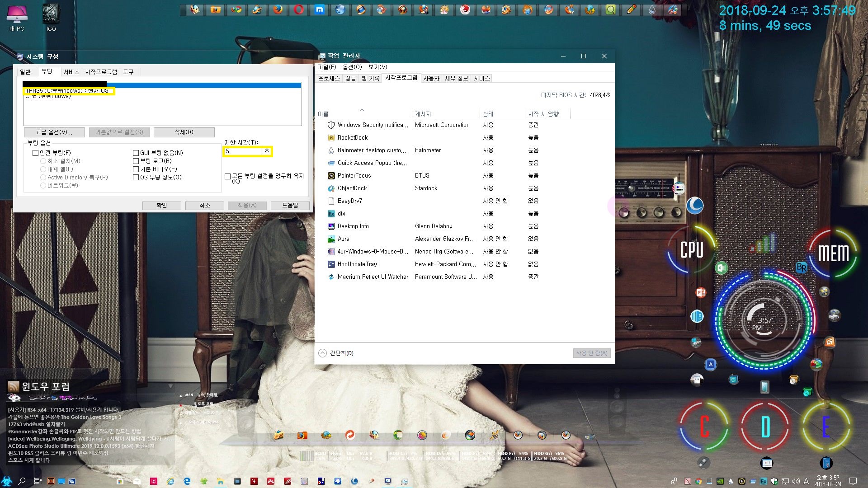Launch Firefox from the top dock
Screen dimensions: 868x488
(278, 9)
